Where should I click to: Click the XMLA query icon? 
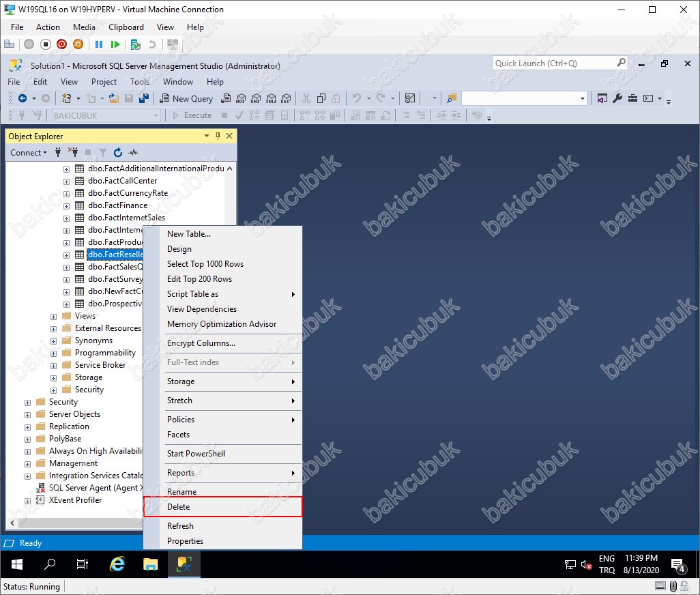(x=271, y=98)
